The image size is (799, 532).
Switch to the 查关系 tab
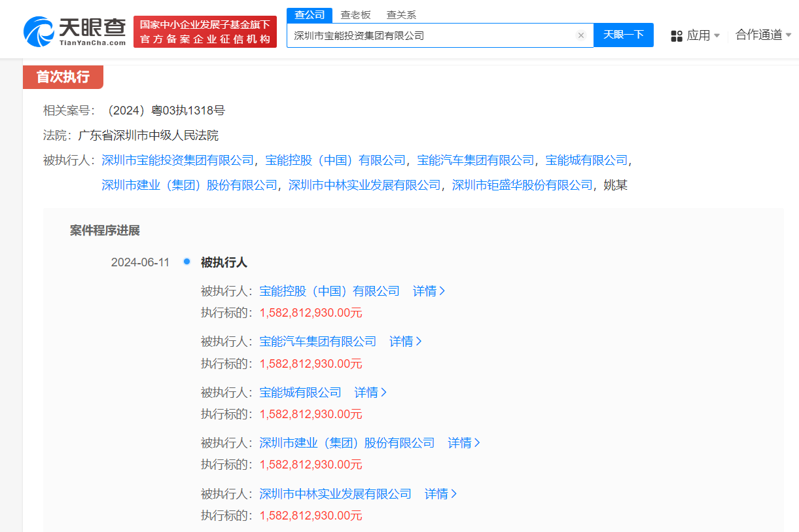click(401, 15)
